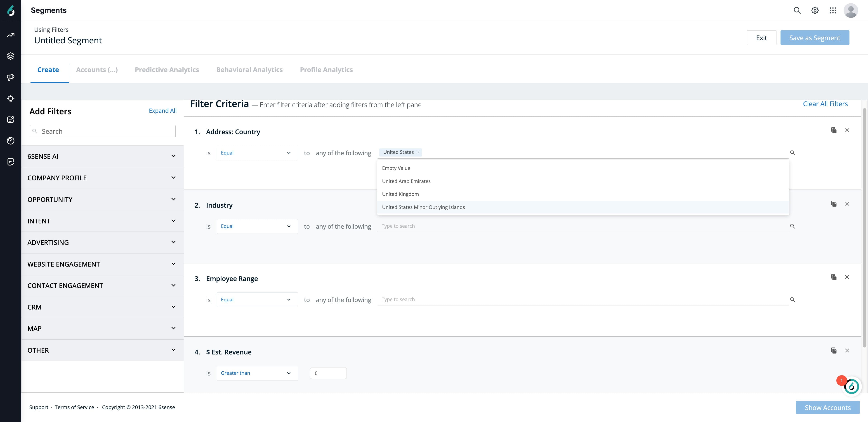Open the user profile avatar

tap(850, 10)
